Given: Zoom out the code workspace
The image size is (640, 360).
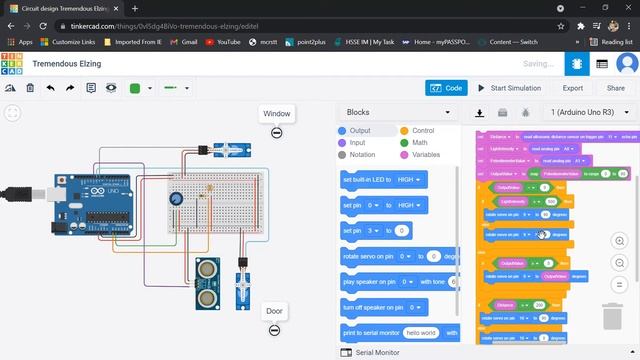Looking at the screenshot, I should [619, 263].
